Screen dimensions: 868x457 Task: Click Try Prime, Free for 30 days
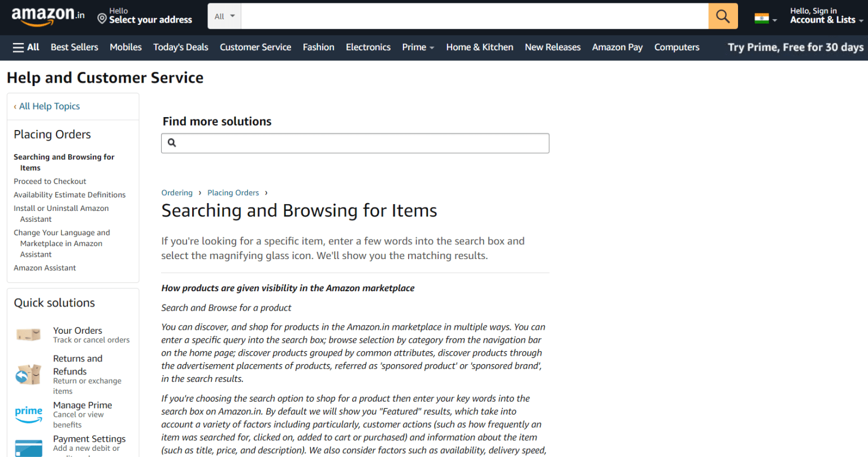point(796,48)
